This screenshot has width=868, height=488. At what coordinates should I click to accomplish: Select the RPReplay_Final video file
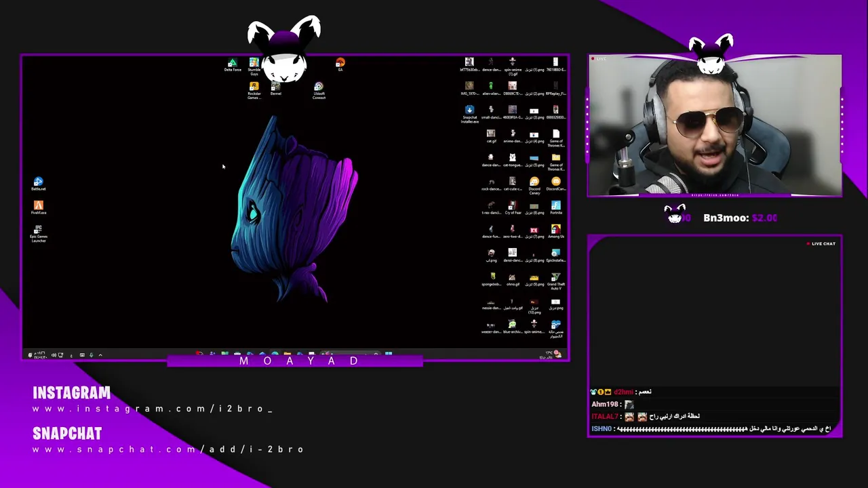click(556, 88)
